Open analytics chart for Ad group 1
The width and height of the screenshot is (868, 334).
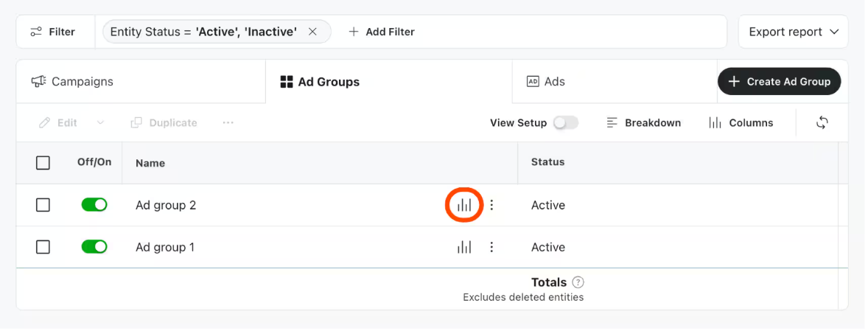464,247
